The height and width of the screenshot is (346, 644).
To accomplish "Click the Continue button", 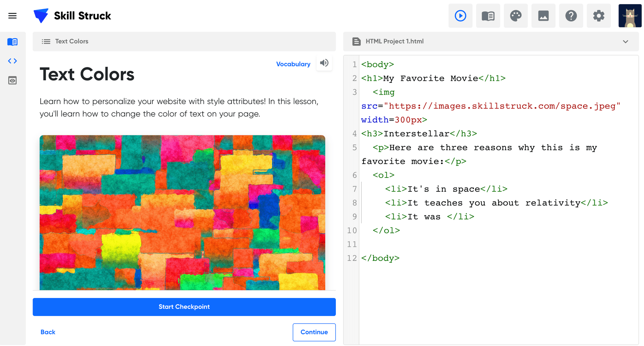I will [314, 332].
